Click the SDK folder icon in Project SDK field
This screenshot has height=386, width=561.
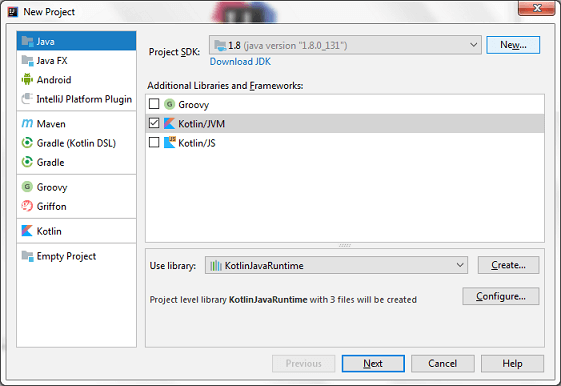coord(220,45)
